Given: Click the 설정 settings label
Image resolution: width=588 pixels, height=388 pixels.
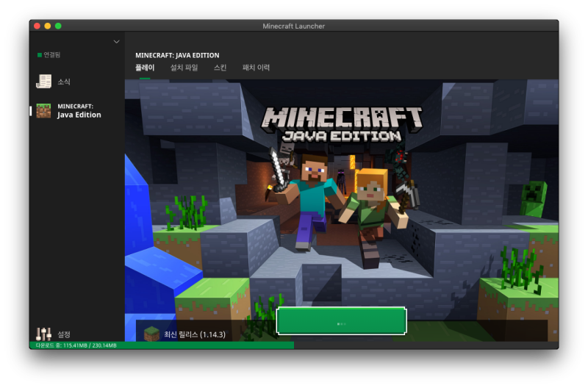Looking at the screenshot, I should [x=64, y=334].
